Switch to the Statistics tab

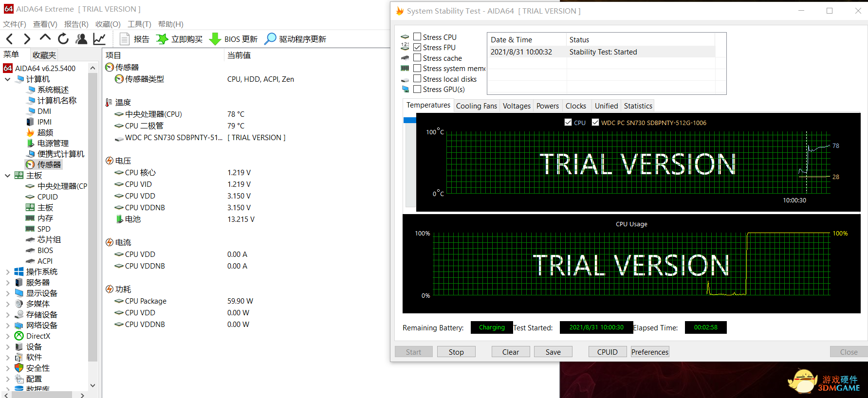click(x=638, y=106)
